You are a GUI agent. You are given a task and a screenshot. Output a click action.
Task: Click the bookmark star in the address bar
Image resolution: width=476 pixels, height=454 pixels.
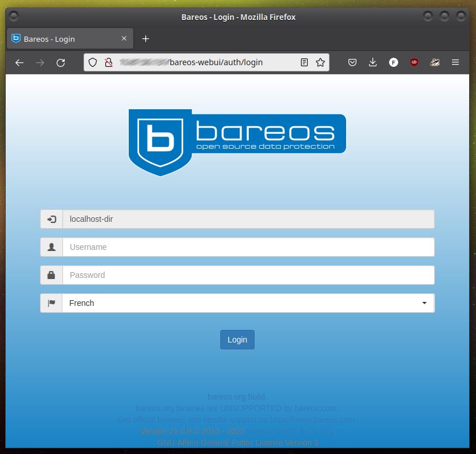pos(320,62)
